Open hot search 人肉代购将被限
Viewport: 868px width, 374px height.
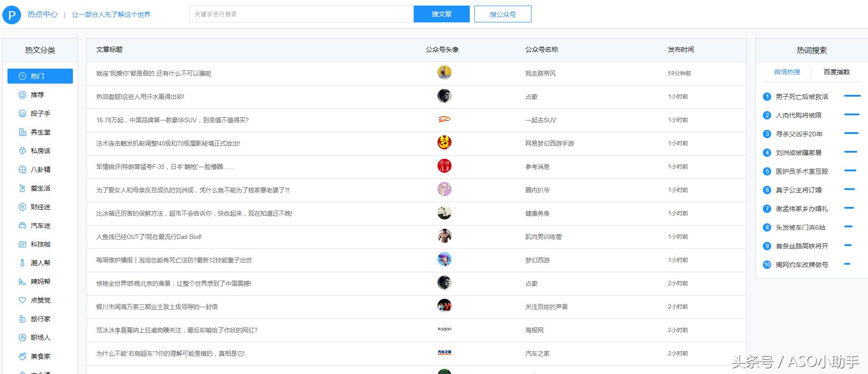coord(799,115)
